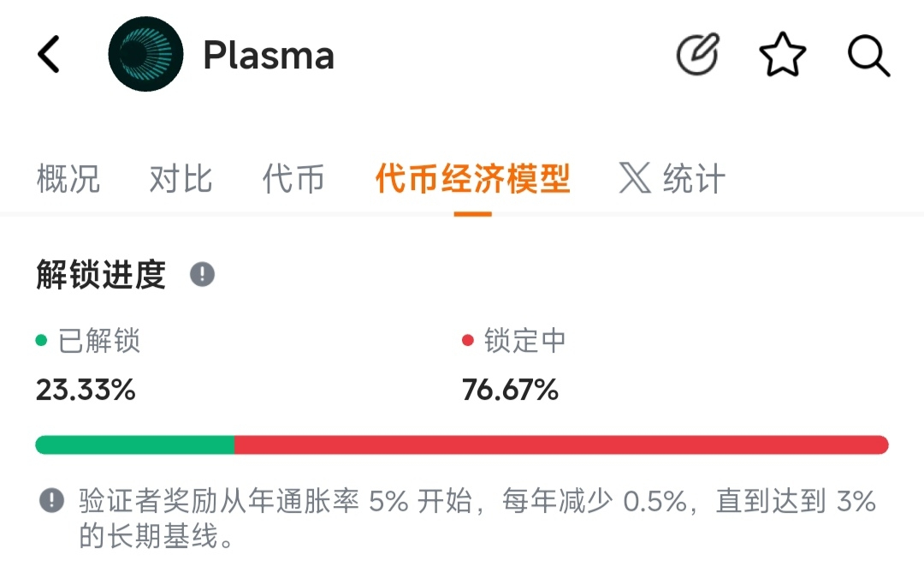Tap the 23.33% unlocked value

click(x=86, y=390)
